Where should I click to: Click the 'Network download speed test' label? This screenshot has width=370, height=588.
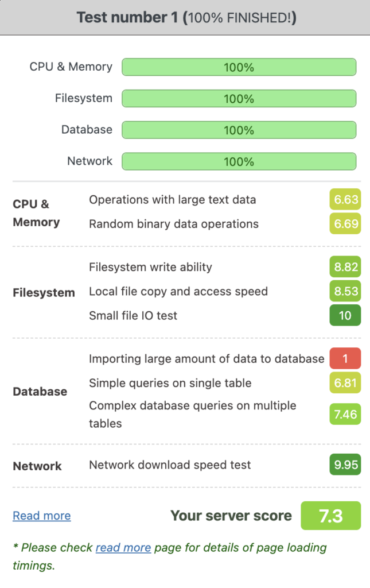click(170, 465)
